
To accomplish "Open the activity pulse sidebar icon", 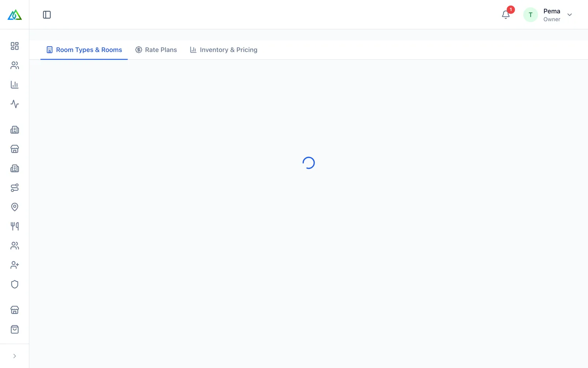I will click(x=15, y=104).
